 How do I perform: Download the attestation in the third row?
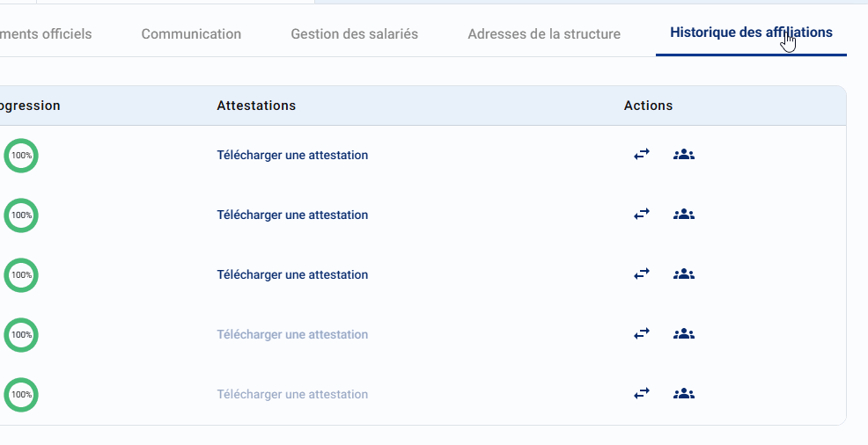click(292, 274)
